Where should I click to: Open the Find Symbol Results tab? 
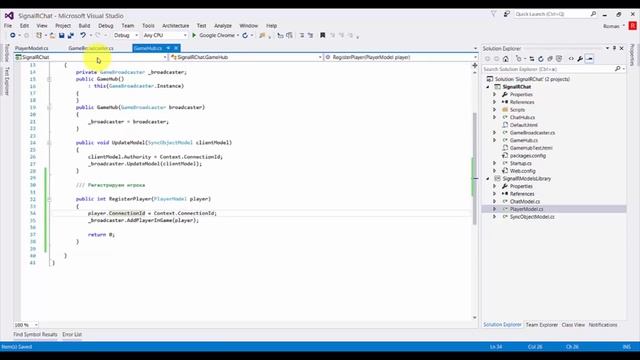(x=36, y=334)
